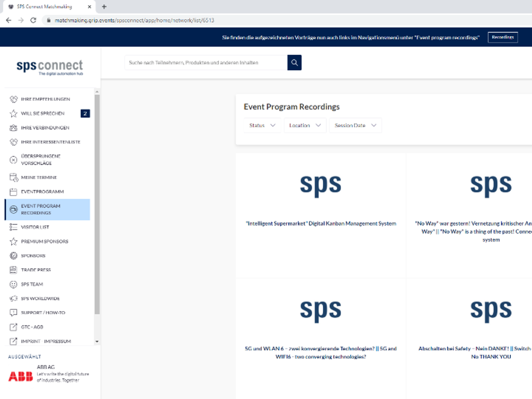
Task: Click ABB AG sponsor name text
Action: click(46, 367)
